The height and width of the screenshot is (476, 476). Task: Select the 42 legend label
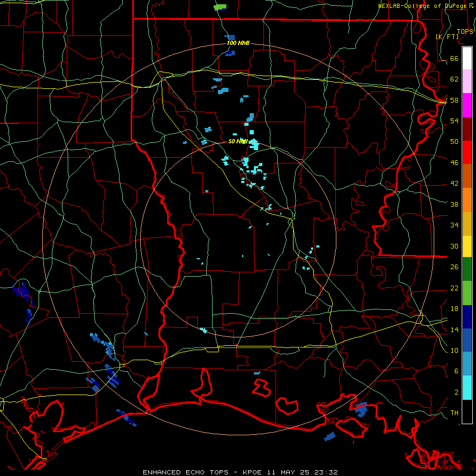454,183
